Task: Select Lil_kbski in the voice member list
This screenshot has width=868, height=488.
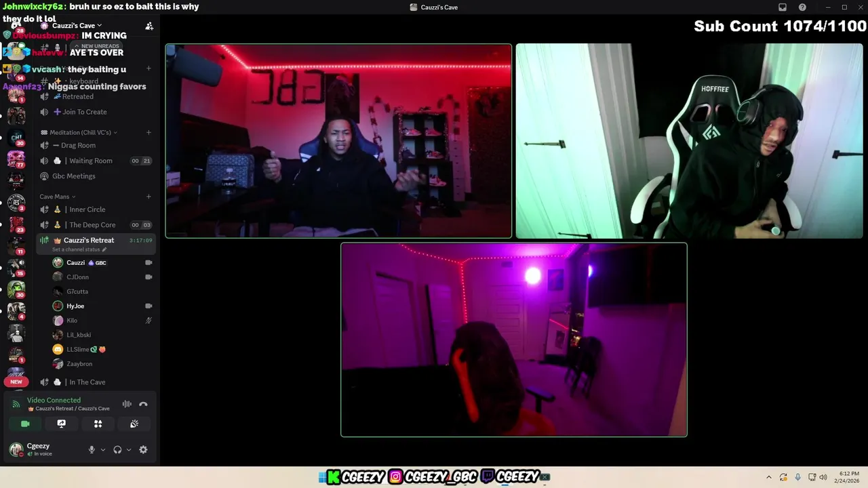Action: (x=102, y=335)
